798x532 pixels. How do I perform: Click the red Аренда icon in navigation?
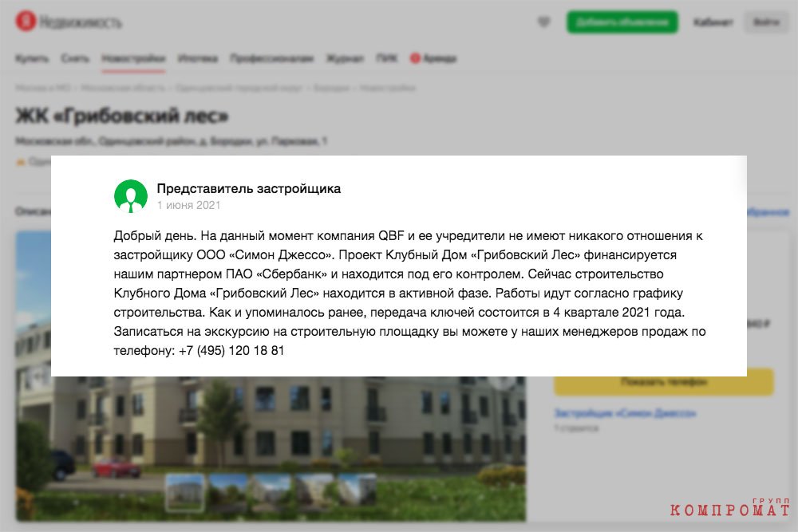[415, 58]
